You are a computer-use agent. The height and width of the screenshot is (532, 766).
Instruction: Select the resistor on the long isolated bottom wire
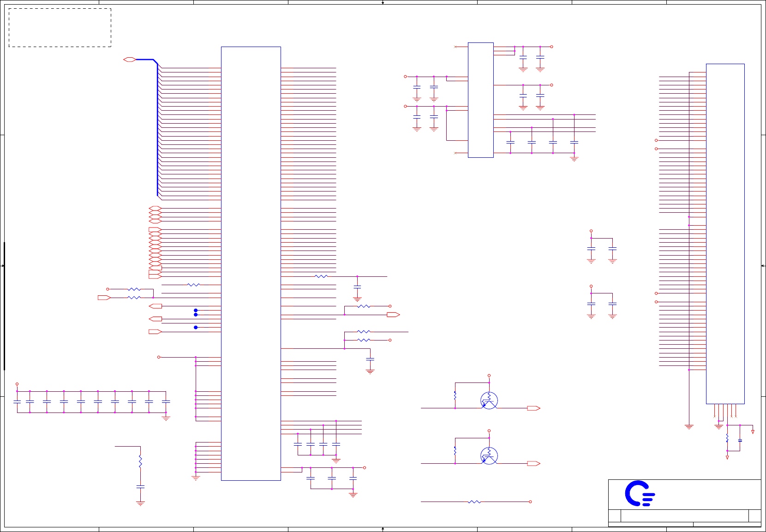click(x=474, y=502)
